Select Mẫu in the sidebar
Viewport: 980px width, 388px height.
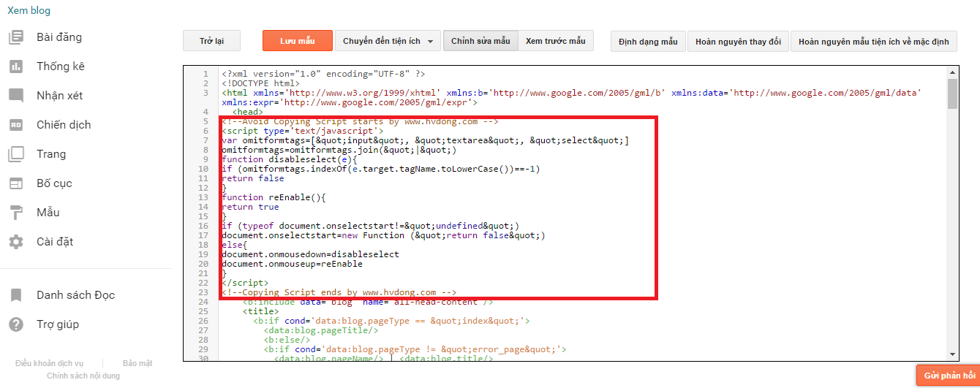[48, 213]
